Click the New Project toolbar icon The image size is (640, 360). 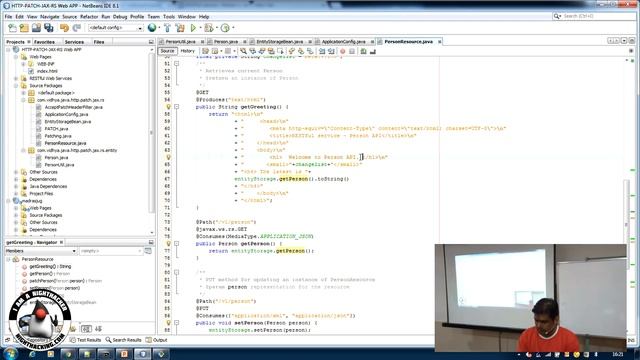coord(24,28)
